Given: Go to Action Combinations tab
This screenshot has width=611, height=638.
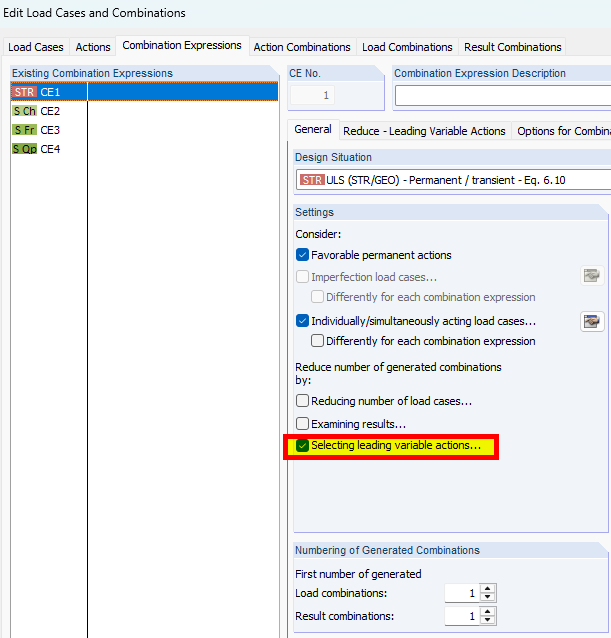Looking at the screenshot, I should (x=302, y=47).
